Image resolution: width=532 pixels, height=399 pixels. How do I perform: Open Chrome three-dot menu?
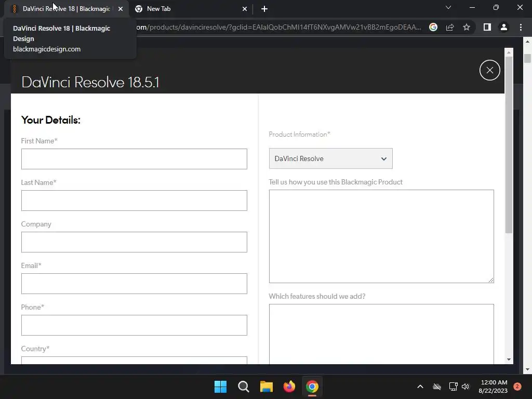[x=521, y=27]
